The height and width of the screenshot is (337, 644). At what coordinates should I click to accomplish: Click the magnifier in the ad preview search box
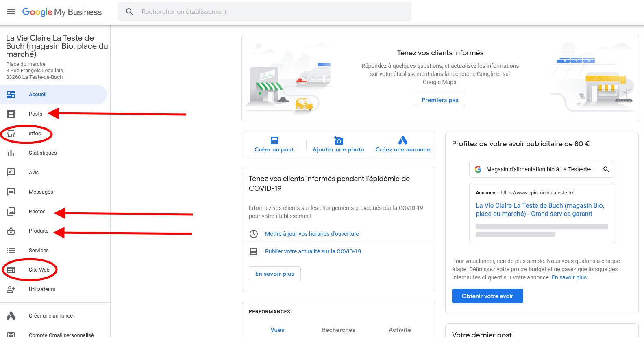pos(606,169)
